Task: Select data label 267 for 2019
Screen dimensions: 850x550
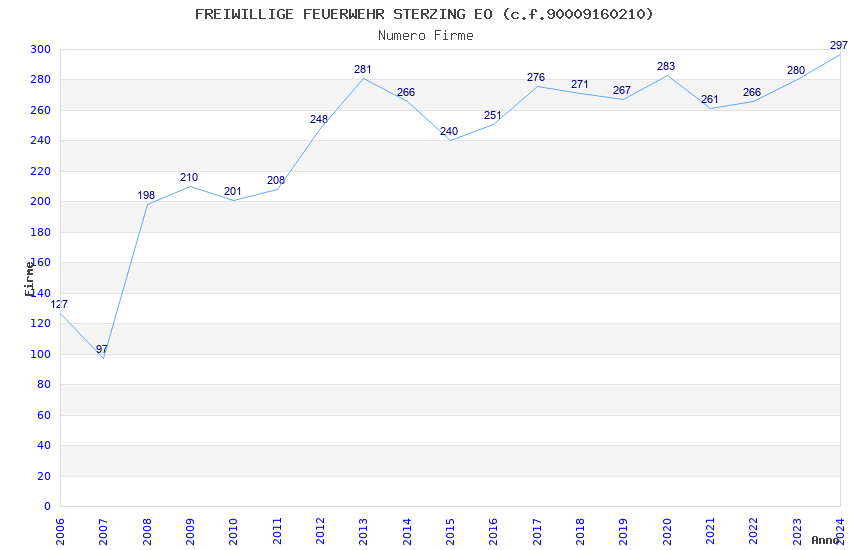Action: (x=622, y=90)
